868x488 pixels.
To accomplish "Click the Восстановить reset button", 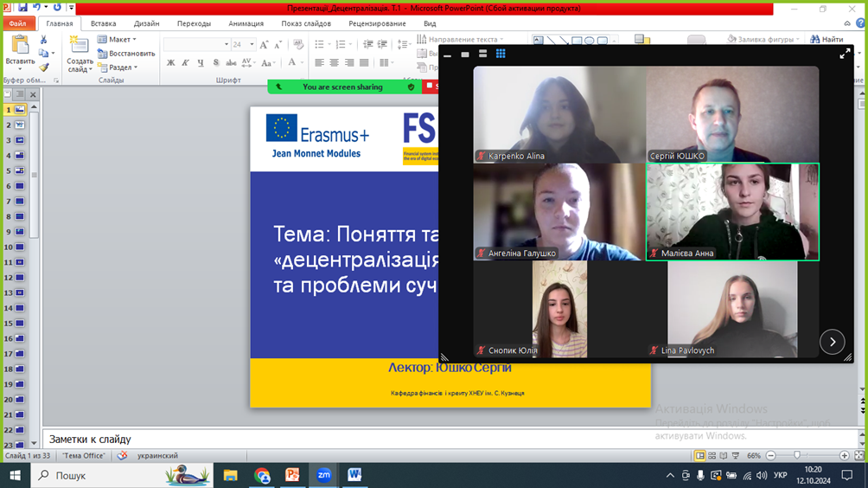I will [x=126, y=53].
